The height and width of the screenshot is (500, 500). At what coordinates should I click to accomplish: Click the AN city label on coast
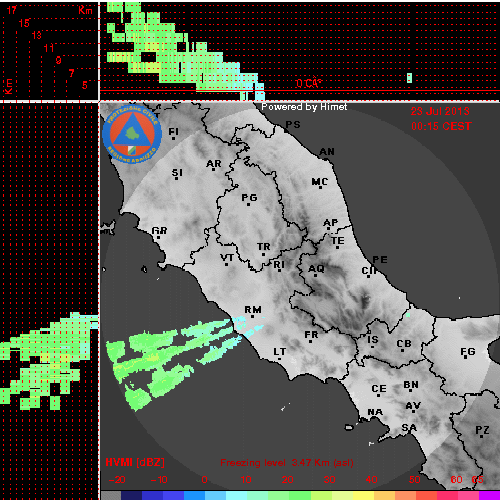coord(327,152)
